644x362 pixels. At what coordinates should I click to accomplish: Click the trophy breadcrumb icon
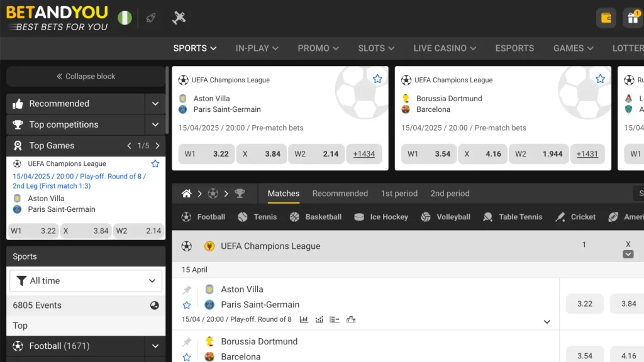click(x=240, y=194)
